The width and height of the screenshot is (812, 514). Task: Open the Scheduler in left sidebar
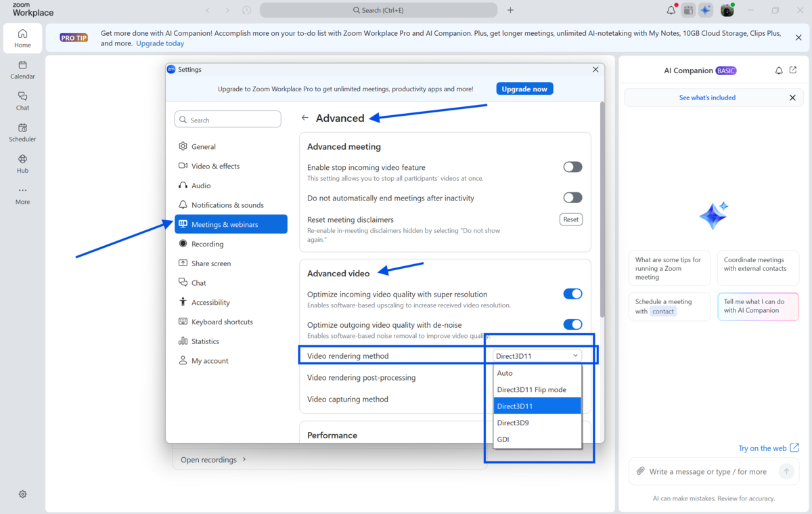coord(22,132)
